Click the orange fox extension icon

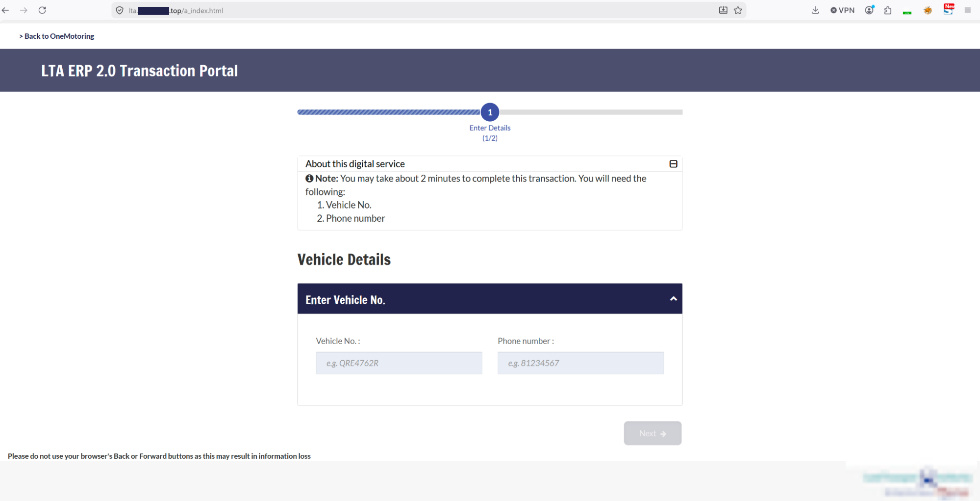pos(928,10)
